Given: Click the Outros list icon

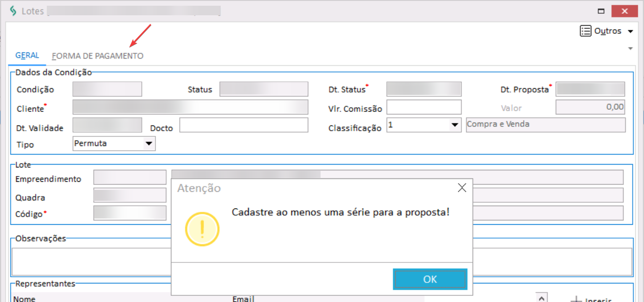Looking at the screenshot, I should 585,31.
